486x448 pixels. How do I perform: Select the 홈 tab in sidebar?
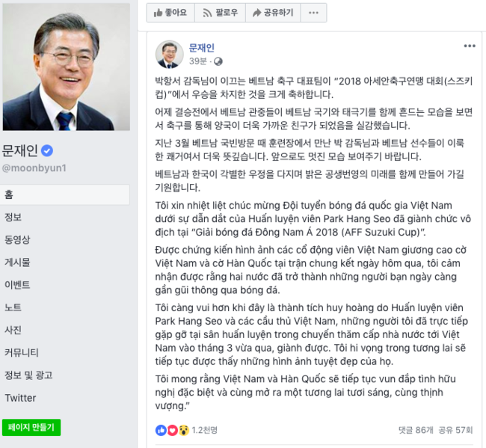click(x=65, y=194)
